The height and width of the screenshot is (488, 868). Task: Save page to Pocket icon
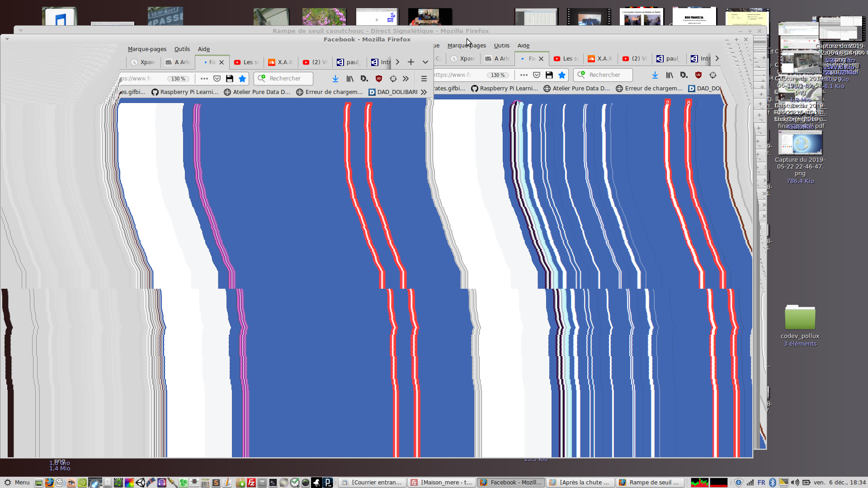coord(217,79)
